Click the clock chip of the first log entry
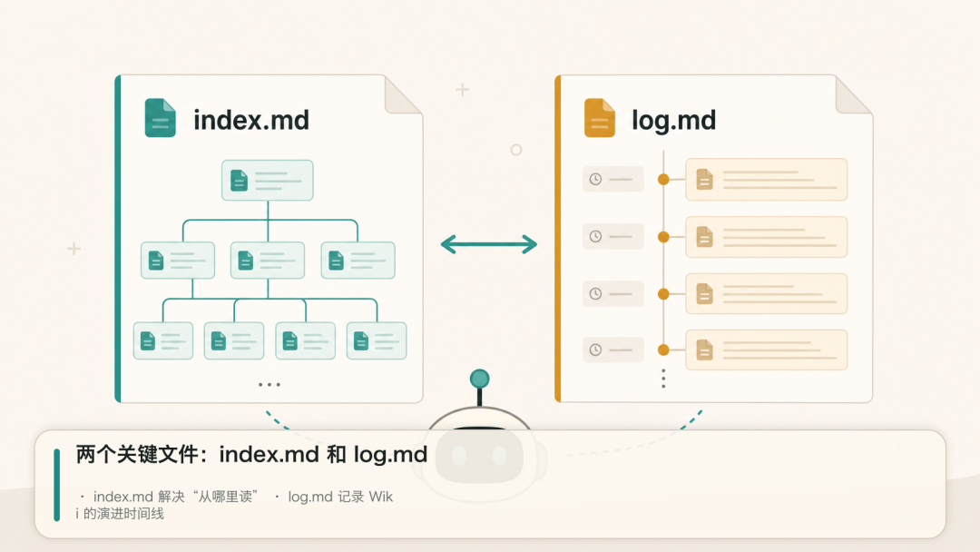This screenshot has width=980, height=552. point(613,180)
